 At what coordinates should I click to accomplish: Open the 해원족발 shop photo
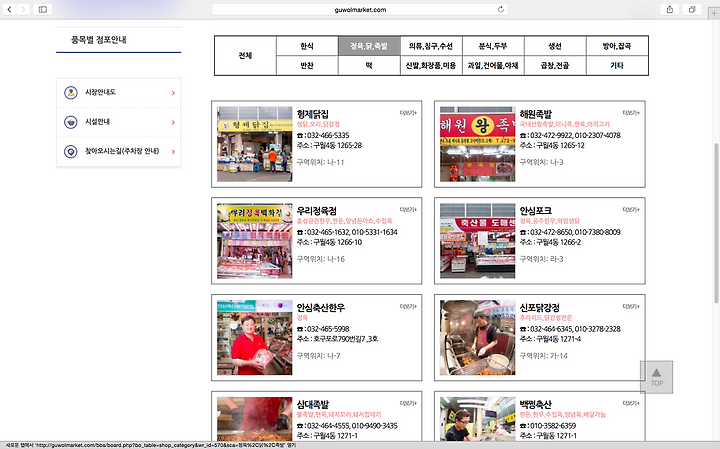click(478, 144)
